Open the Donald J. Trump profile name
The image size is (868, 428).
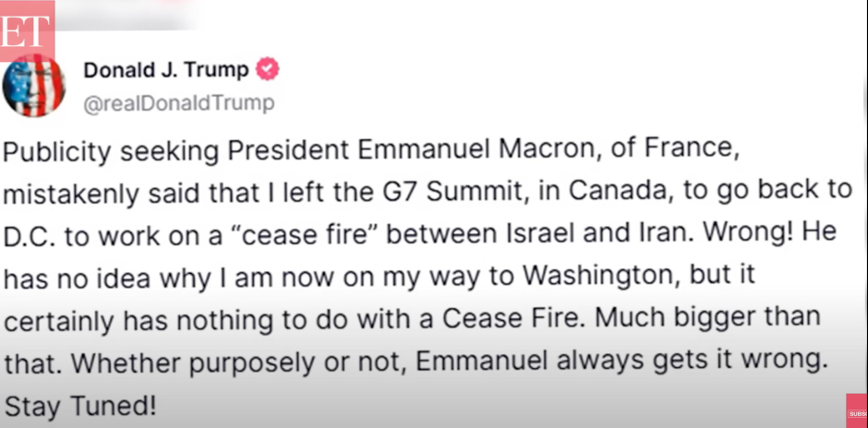(166, 70)
